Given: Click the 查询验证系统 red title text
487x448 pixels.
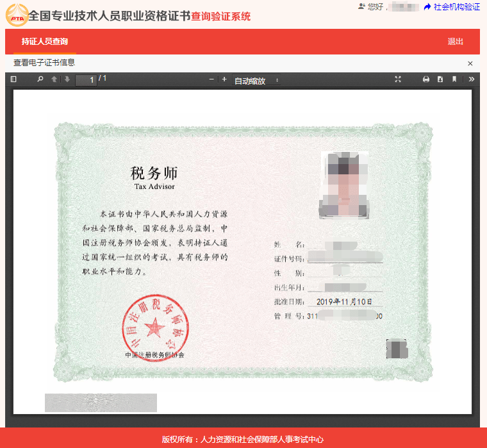Looking at the screenshot, I should click(x=220, y=16).
